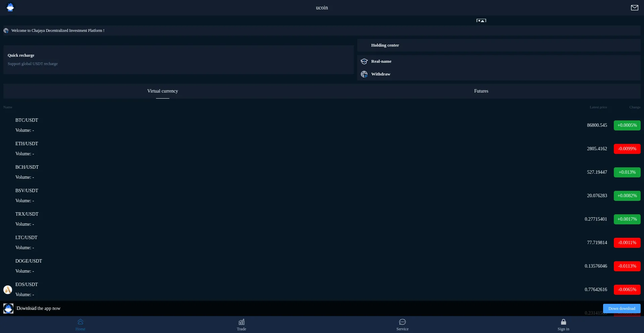Open the Trade chart icon

[241, 322]
